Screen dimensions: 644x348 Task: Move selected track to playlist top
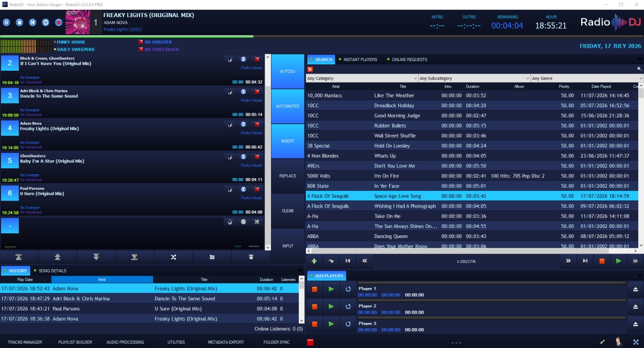click(x=19, y=257)
